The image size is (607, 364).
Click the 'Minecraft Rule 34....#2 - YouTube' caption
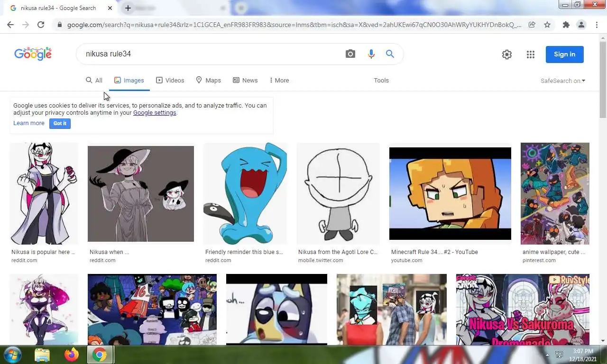tap(434, 252)
